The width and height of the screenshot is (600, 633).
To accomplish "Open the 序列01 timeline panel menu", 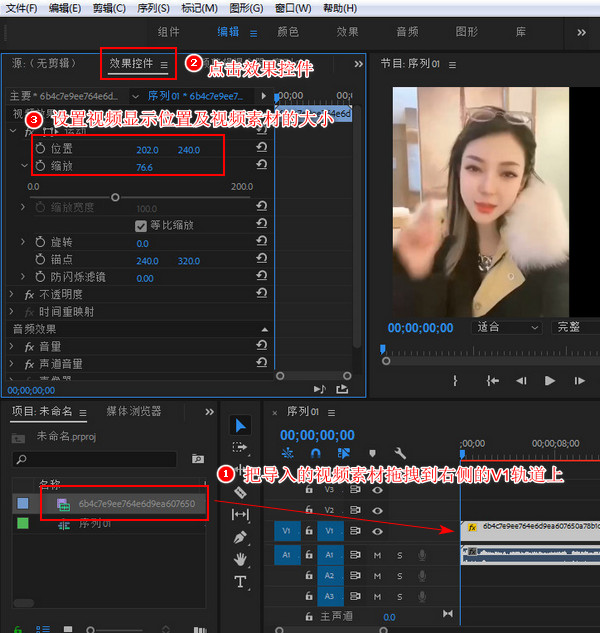I will pyautogui.click(x=331, y=413).
